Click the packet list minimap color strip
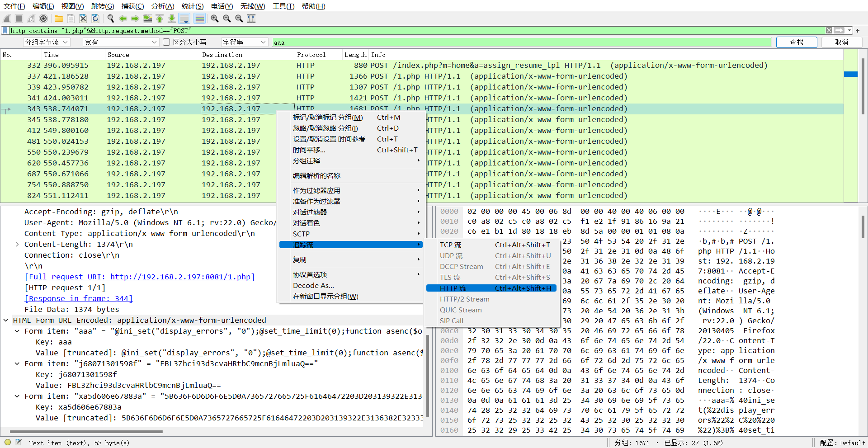 coord(851,125)
